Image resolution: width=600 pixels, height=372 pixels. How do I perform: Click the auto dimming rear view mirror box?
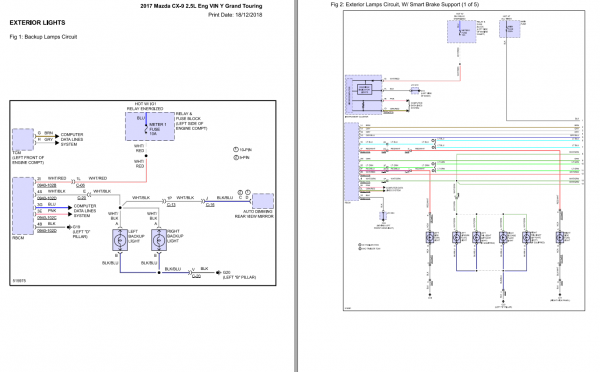263,201
